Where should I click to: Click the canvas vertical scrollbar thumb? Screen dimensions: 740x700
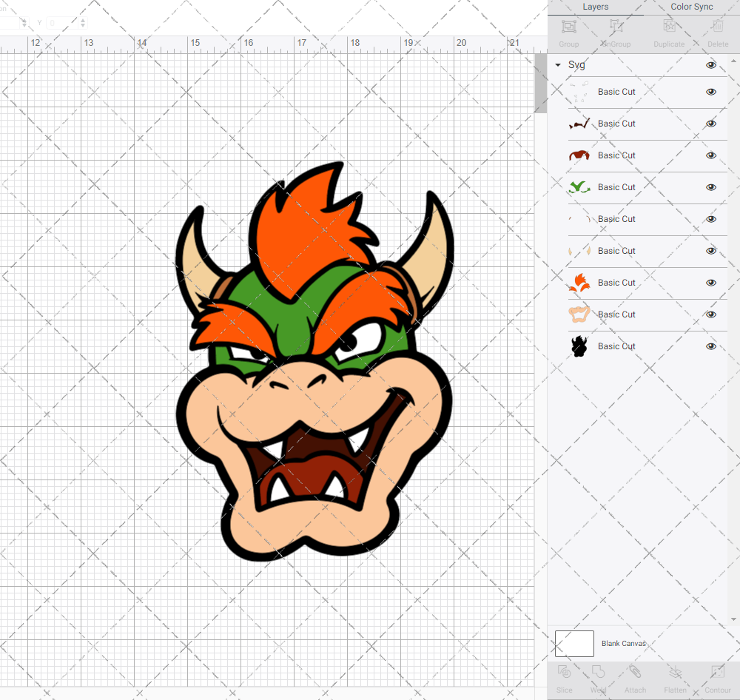(x=540, y=83)
